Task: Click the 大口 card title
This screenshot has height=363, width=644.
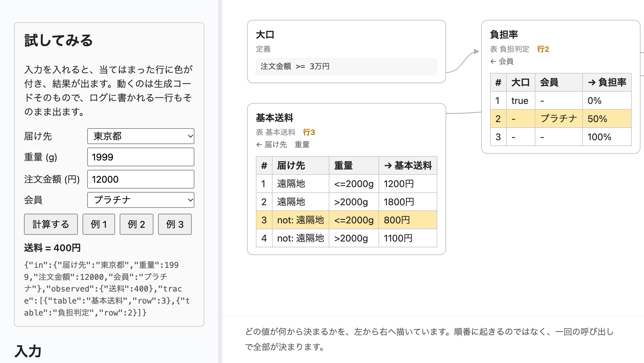Action: coord(265,35)
